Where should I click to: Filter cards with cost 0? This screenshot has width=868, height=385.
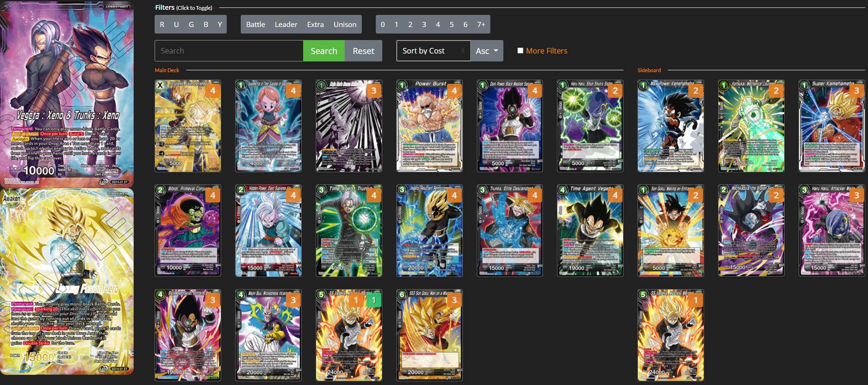pos(383,24)
